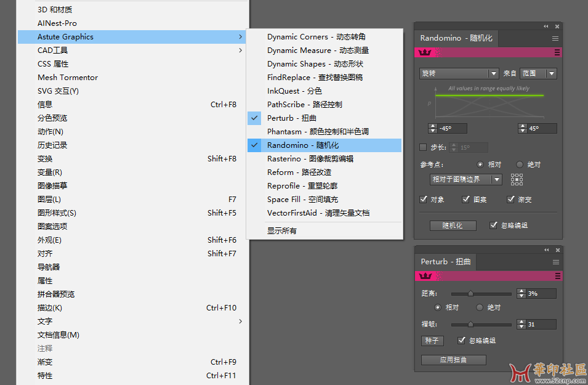Close the Randomino panel

(x=557, y=26)
